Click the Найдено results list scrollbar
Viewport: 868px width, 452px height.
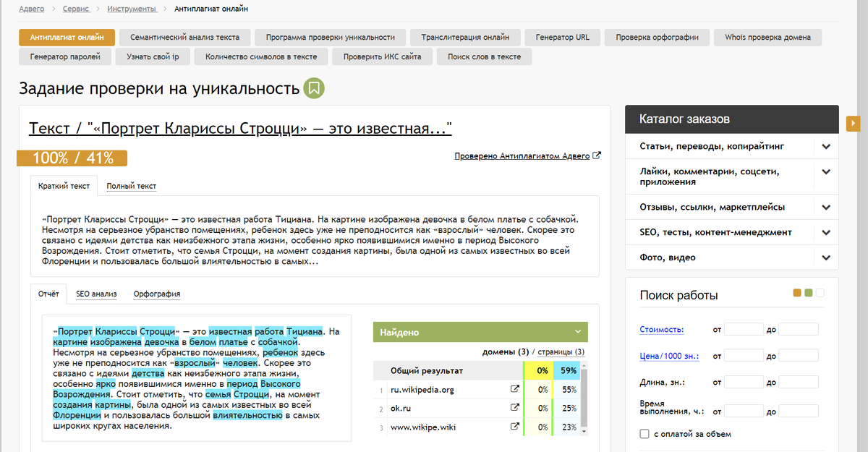585,398
